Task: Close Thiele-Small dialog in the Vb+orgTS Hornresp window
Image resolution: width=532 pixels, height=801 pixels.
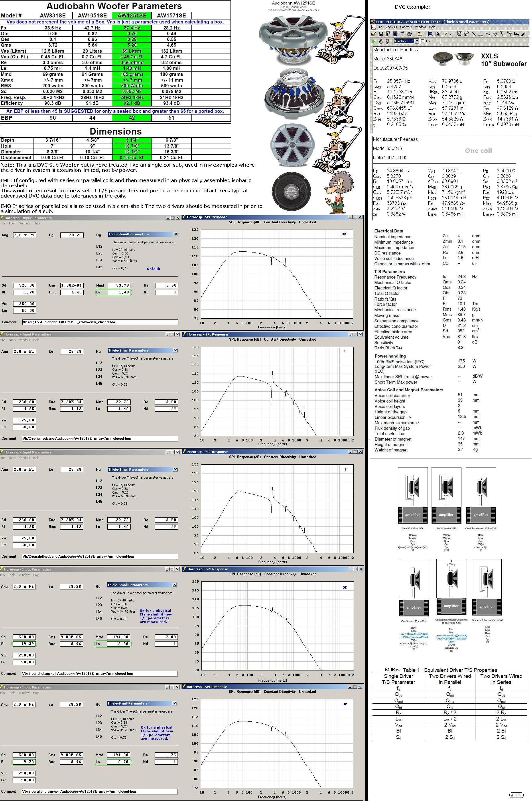Action: point(176,234)
